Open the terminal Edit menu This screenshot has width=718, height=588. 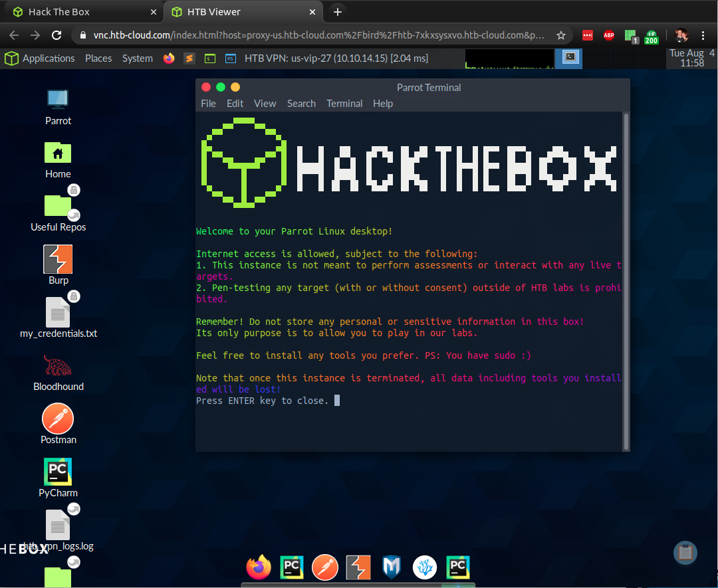235,104
